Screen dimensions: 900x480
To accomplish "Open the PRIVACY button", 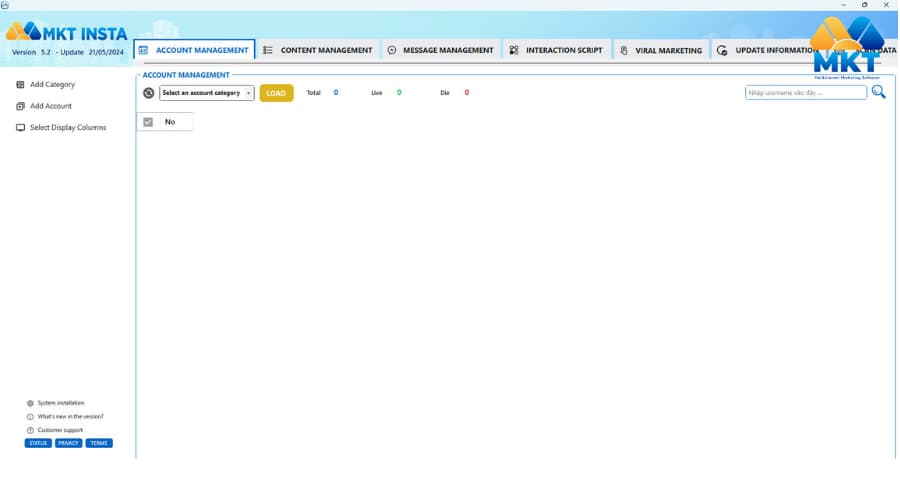I will [68, 443].
